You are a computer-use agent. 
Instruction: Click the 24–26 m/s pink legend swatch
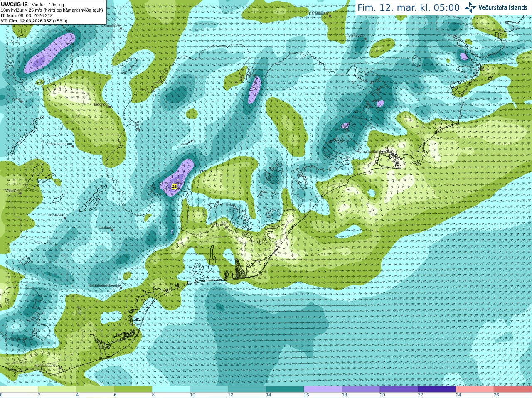pos(475,389)
